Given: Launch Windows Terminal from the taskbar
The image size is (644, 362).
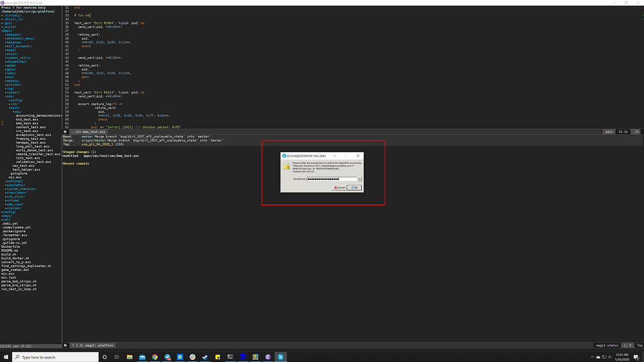Looking at the screenshot, I should (230, 357).
